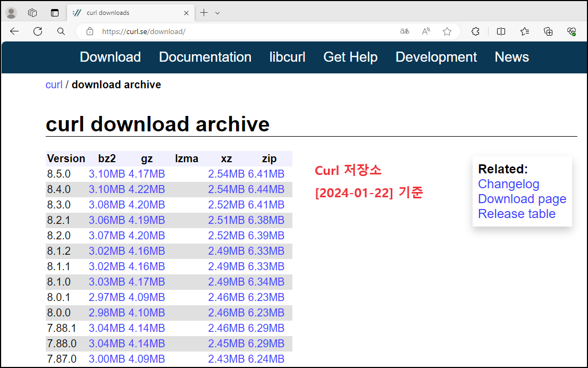Download 7.88.1 zip 6.29MB file
Viewport: 588px width, 368px height.
pyautogui.click(x=266, y=328)
